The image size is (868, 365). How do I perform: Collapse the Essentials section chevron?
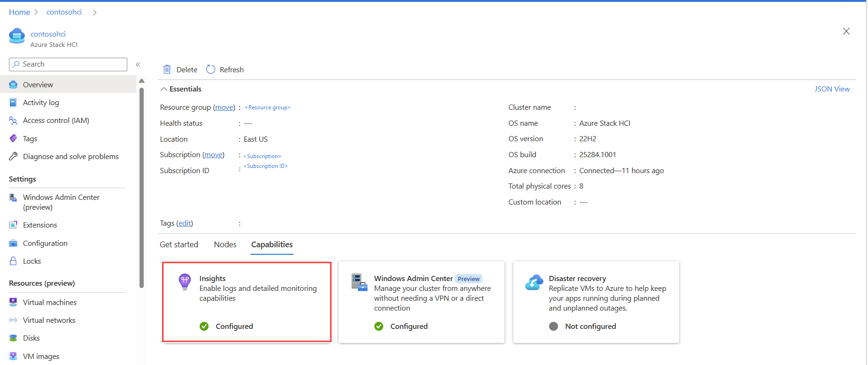(163, 89)
